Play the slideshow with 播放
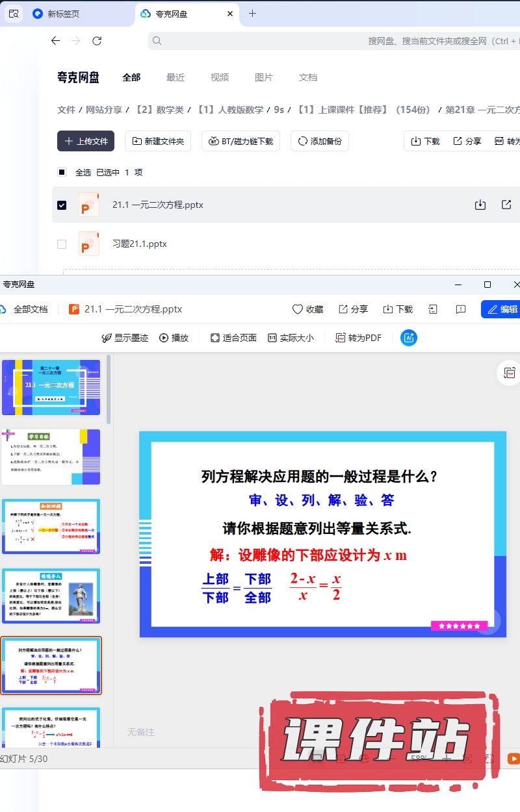Image resolution: width=520 pixels, height=812 pixels. 174,338
